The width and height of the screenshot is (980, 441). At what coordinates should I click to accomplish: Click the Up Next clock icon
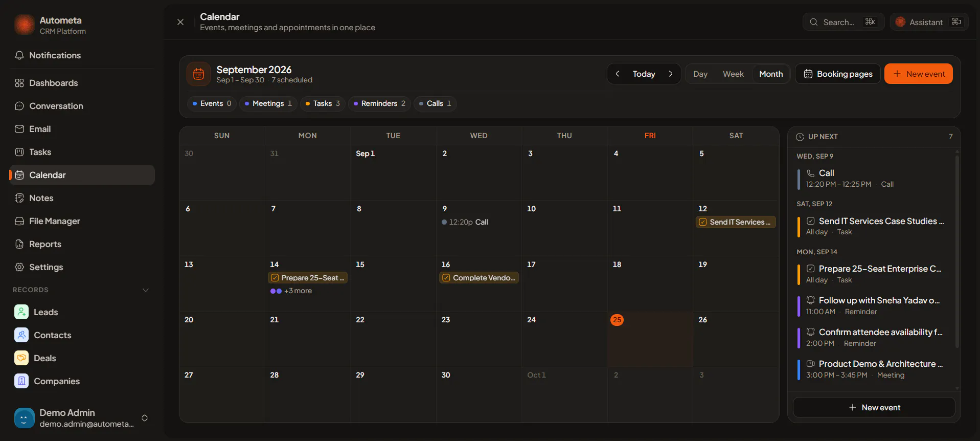tap(800, 137)
